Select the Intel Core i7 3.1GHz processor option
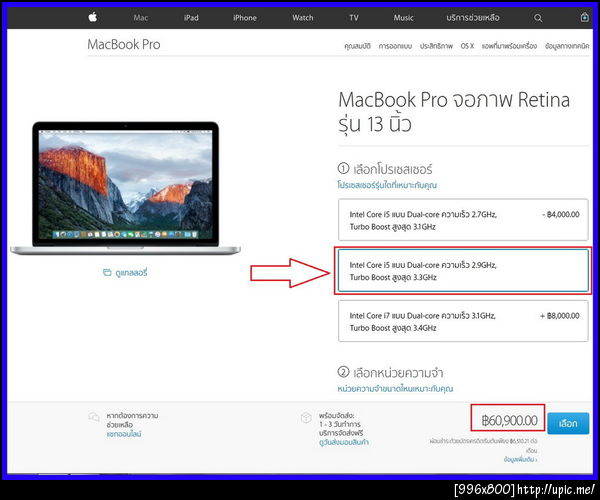Screen dimensions: 600x500 point(463,321)
